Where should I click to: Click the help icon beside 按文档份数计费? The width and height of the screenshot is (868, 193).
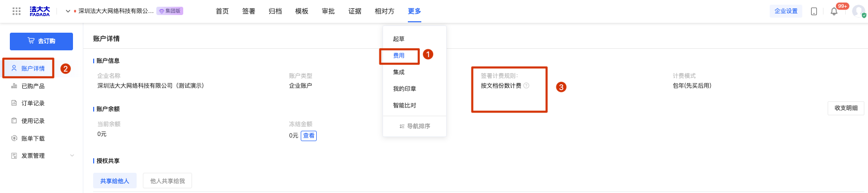tap(526, 86)
